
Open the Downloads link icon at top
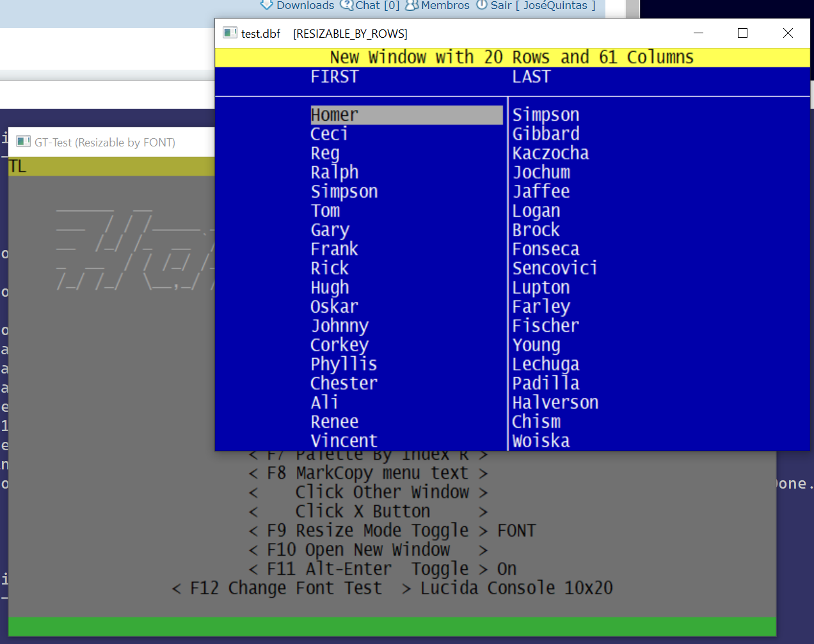click(x=267, y=5)
